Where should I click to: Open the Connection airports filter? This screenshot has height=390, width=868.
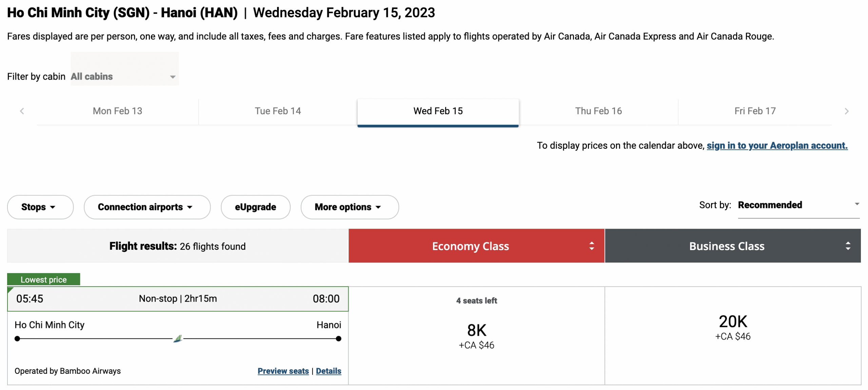147,207
